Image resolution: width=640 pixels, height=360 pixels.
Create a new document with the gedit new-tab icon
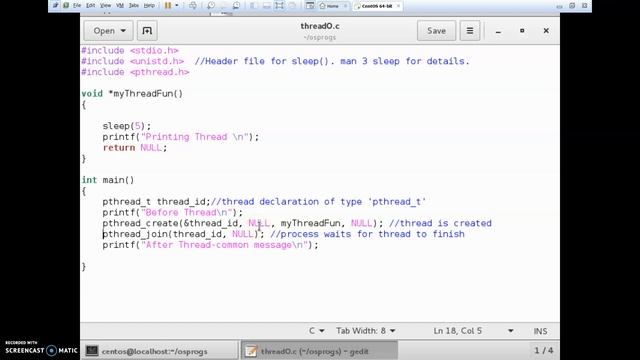click(x=147, y=31)
